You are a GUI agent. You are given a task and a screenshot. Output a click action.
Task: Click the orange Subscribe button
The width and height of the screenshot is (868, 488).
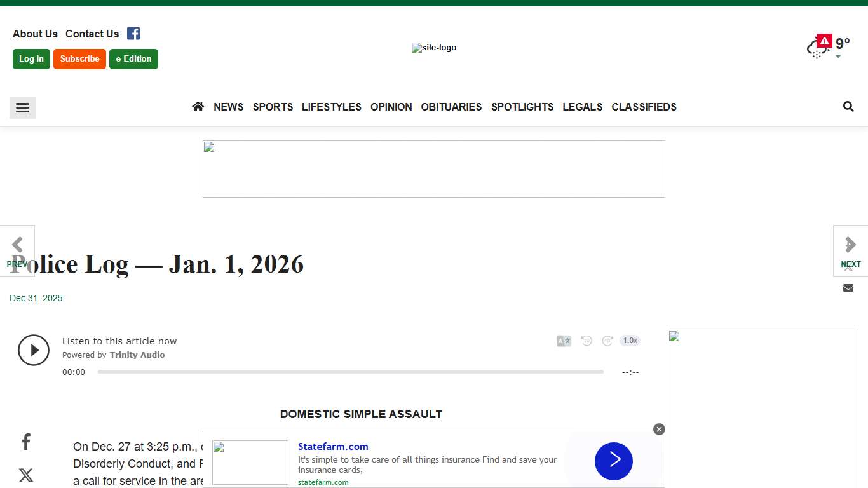79,59
